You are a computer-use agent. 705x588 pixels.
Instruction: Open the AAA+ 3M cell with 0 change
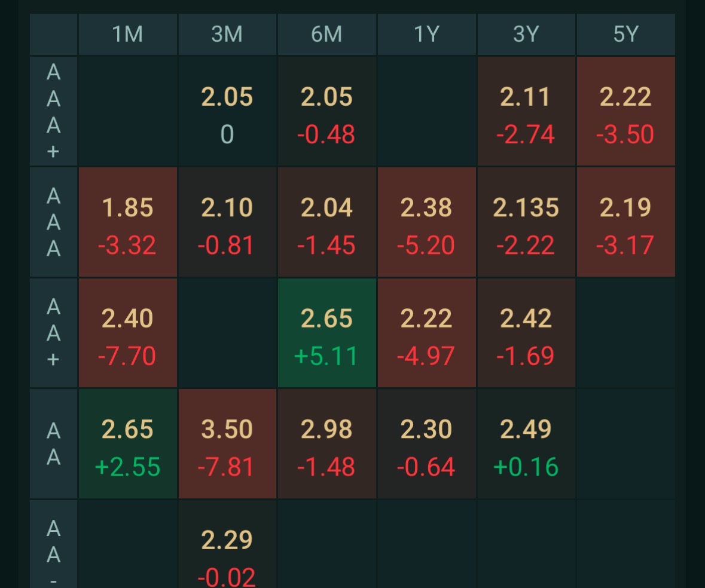coord(227,112)
